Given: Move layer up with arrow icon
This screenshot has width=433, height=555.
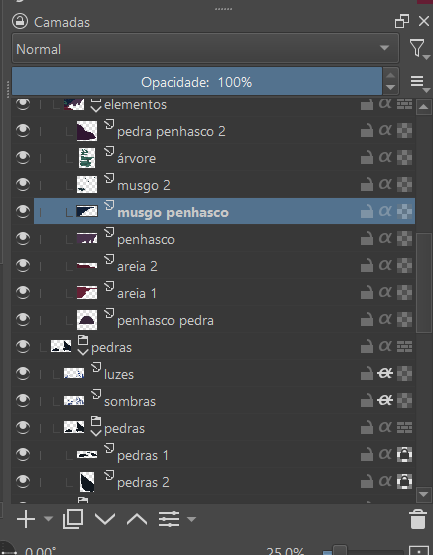Looking at the screenshot, I should [x=137, y=519].
